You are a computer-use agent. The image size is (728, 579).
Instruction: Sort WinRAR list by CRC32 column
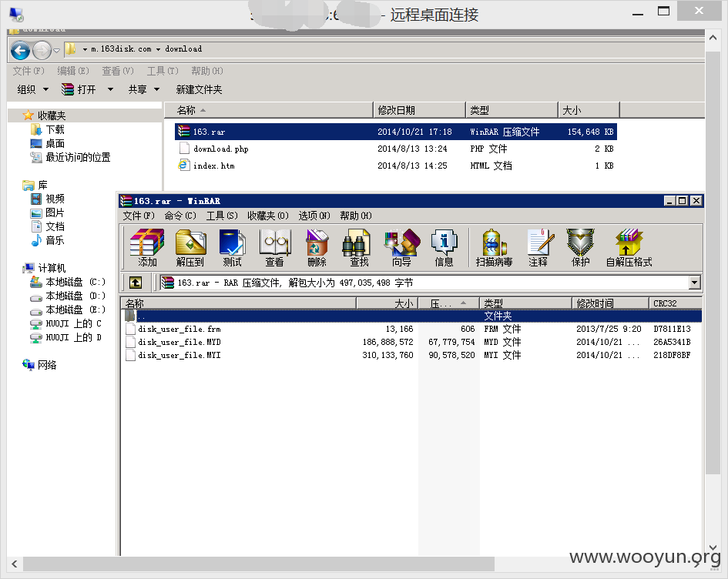[675, 303]
